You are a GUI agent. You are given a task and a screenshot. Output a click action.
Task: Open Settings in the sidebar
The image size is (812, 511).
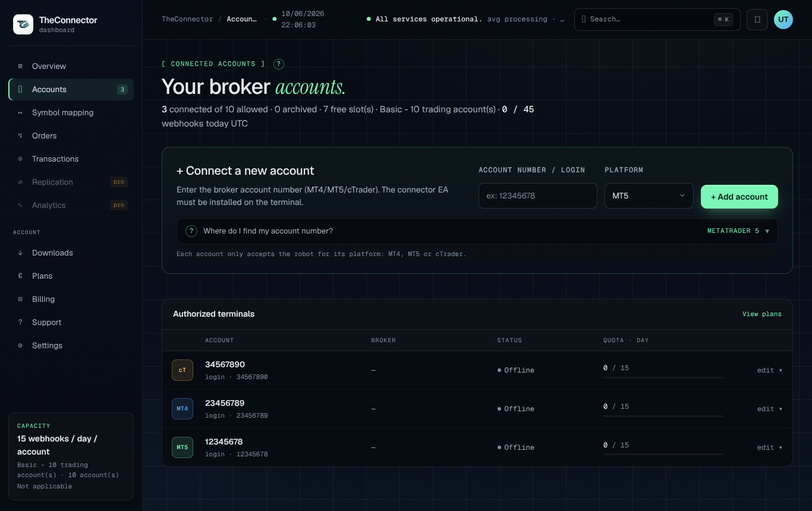coord(71,345)
